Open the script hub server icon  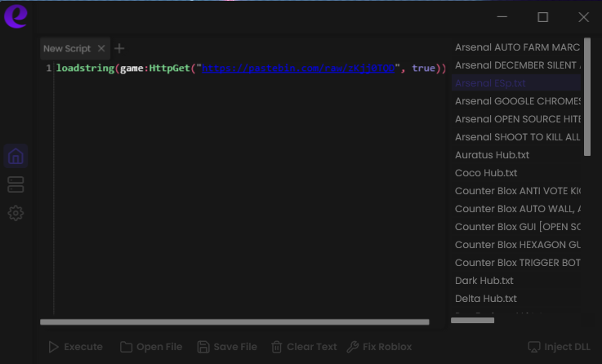[x=16, y=185]
